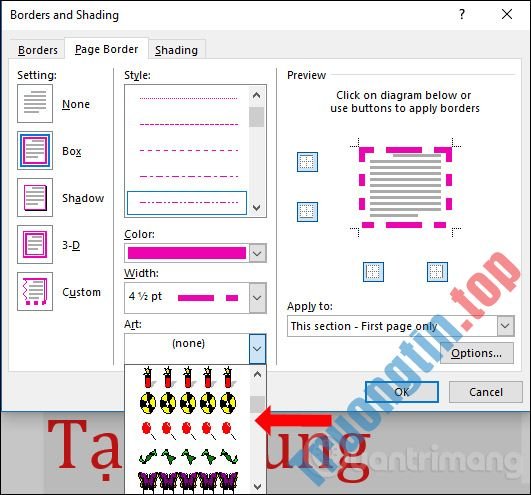This screenshot has height=495, width=531.
Task: Toggle the bottom border button in Preview
Action: tap(307, 212)
